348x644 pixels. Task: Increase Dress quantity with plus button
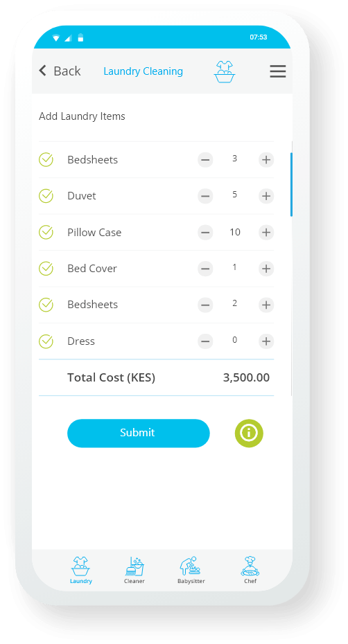[x=266, y=341]
